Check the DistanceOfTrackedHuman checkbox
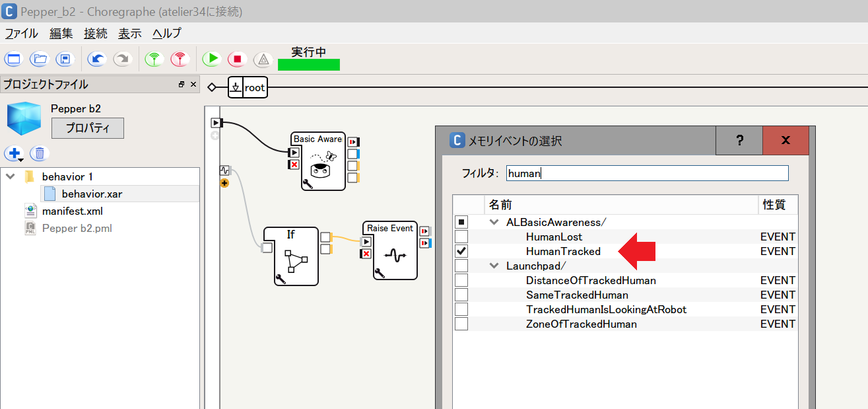This screenshot has height=409, width=868. (x=461, y=280)
